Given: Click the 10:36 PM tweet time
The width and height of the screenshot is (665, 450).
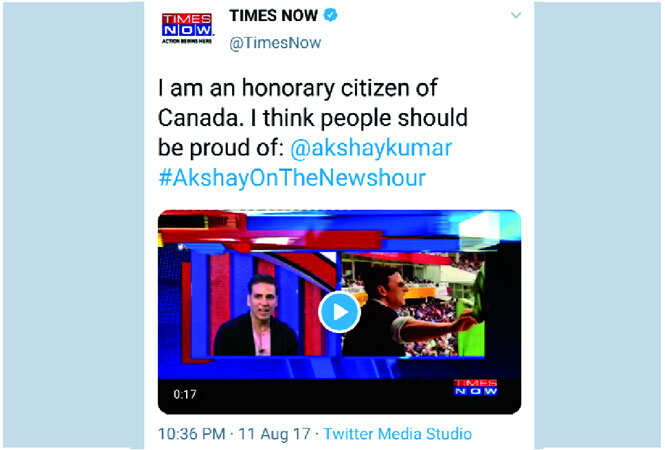Looking at the screenshot, I should [192, 434].
